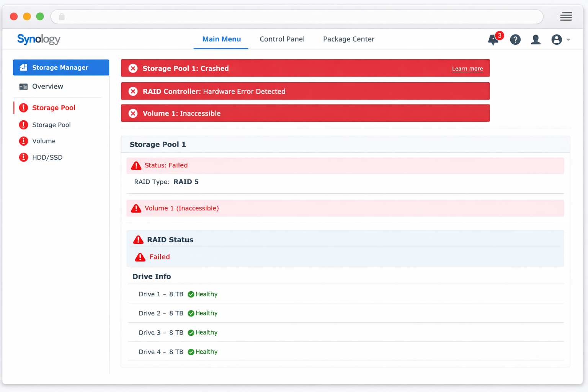Click Learn more on the crashed pool banner
Image resolution: width=588 pixels, height=392 pixels.
(467, 69)
